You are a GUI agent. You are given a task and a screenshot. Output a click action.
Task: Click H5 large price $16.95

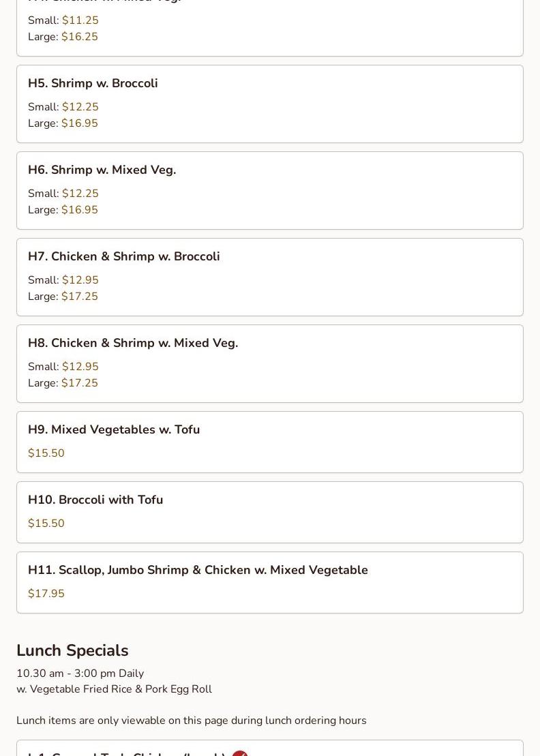coord(79,123)
